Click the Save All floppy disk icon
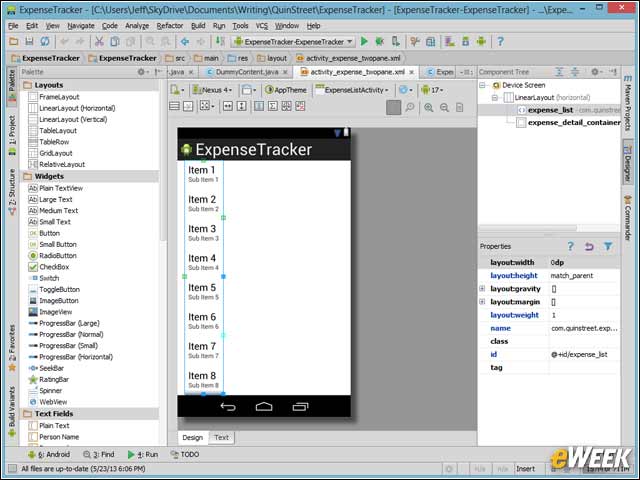Screen dimensions: 640x480 click(x=29, y=42)
